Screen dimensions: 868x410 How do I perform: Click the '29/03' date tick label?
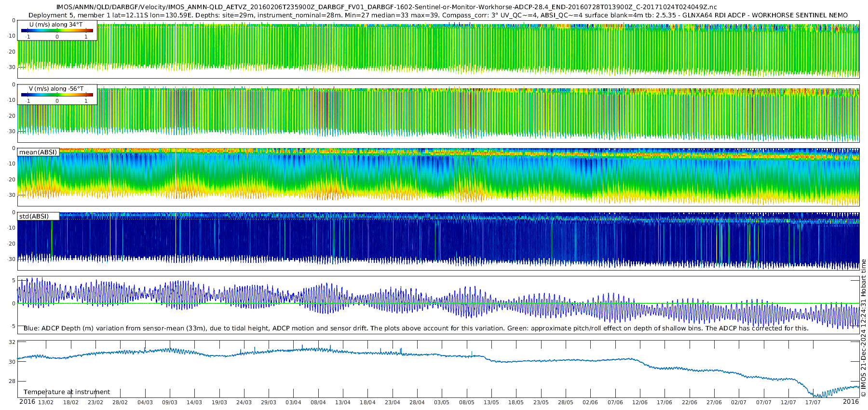(x=269, y=402)
